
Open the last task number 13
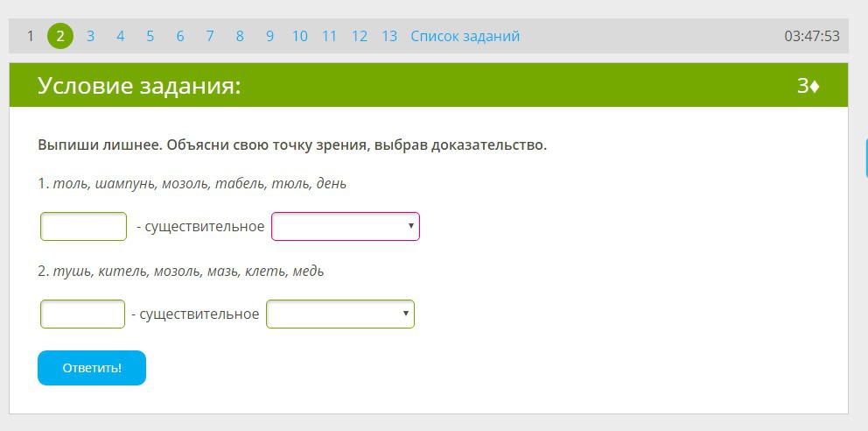point(389,36)
